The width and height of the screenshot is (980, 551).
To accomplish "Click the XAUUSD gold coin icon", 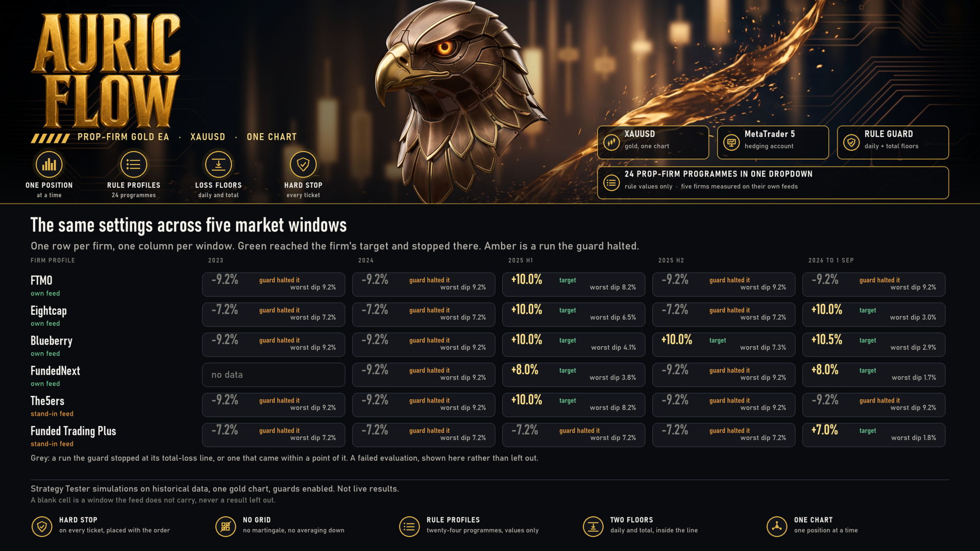I will coord(611,142).
